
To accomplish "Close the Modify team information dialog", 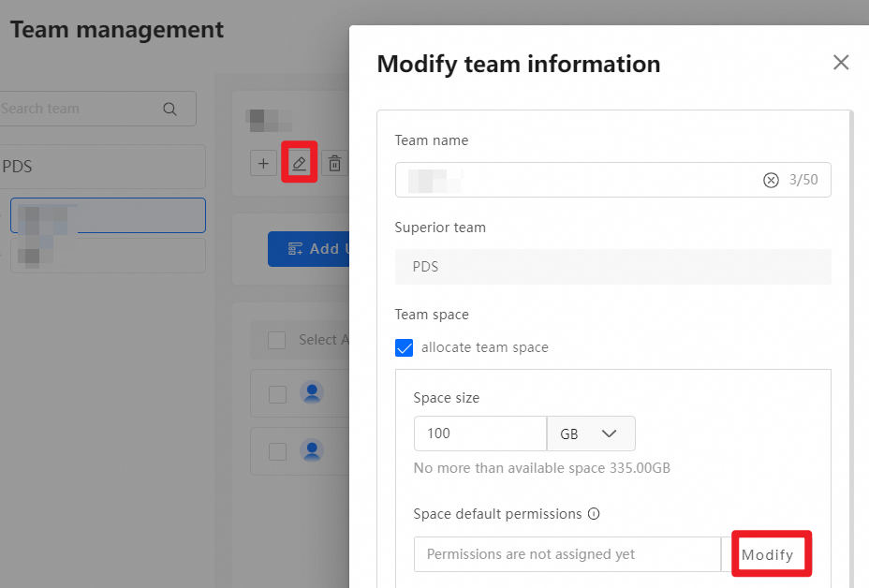I will (x=841, y=63).
